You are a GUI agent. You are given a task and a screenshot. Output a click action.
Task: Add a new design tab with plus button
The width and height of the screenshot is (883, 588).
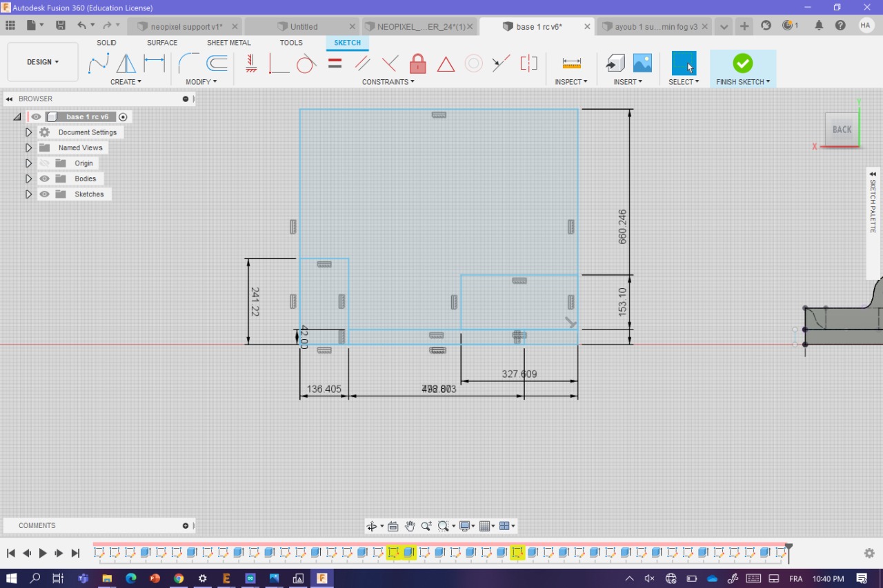[744, 26]
